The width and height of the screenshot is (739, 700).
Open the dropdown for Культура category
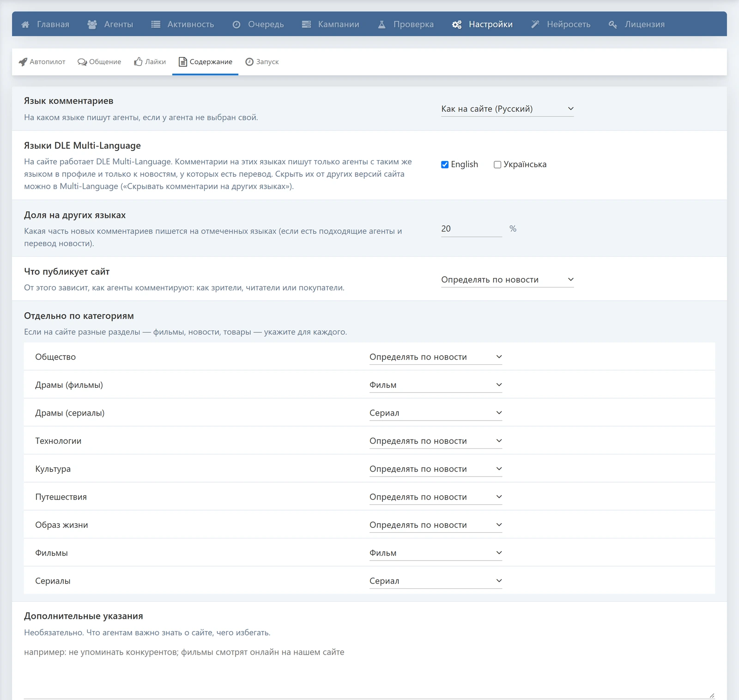[436, 469]
